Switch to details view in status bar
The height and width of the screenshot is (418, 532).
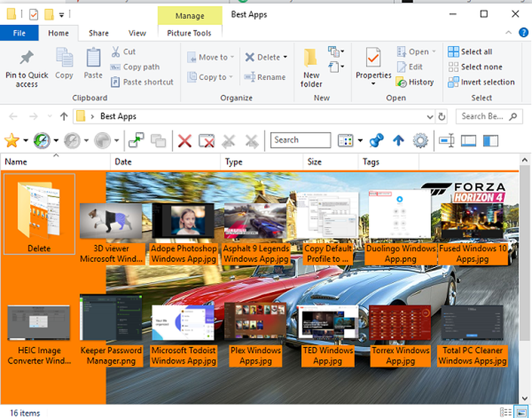click(x=505, y=412)
